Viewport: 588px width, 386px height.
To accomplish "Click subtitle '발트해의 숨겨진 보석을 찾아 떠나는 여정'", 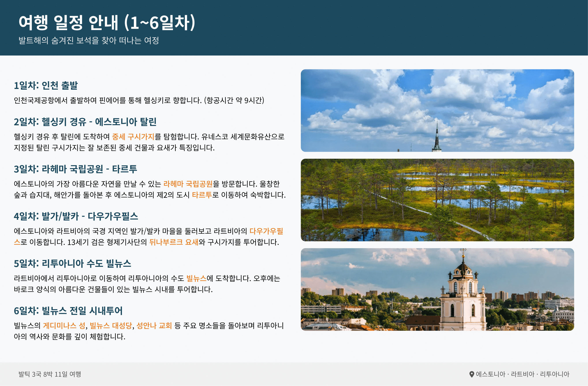I will (x=89, y=40).
